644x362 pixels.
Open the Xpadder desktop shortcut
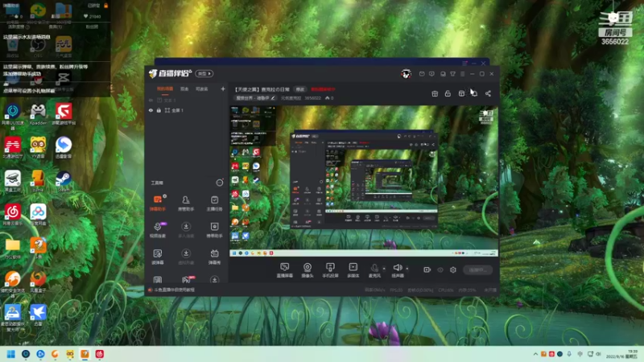38,113
